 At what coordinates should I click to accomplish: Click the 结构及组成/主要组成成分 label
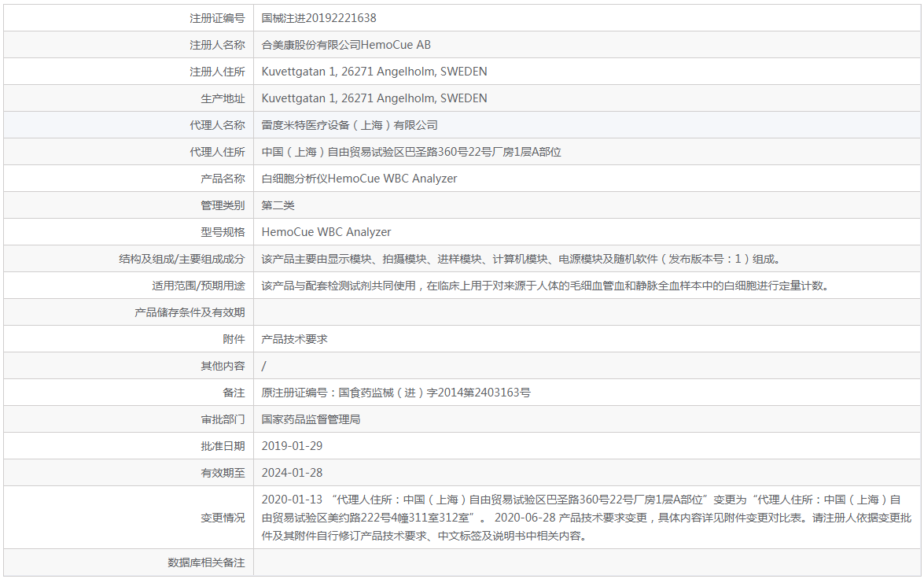click(182, 259)
